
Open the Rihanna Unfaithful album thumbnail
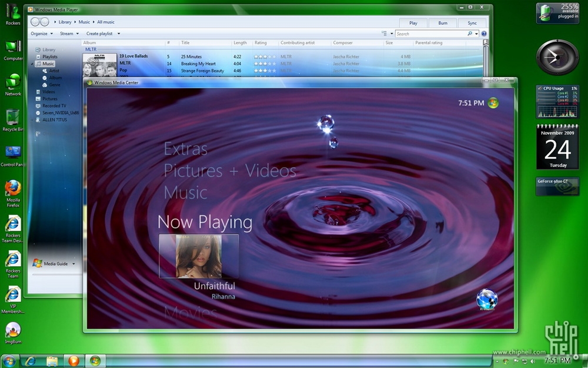click(199, 256)
